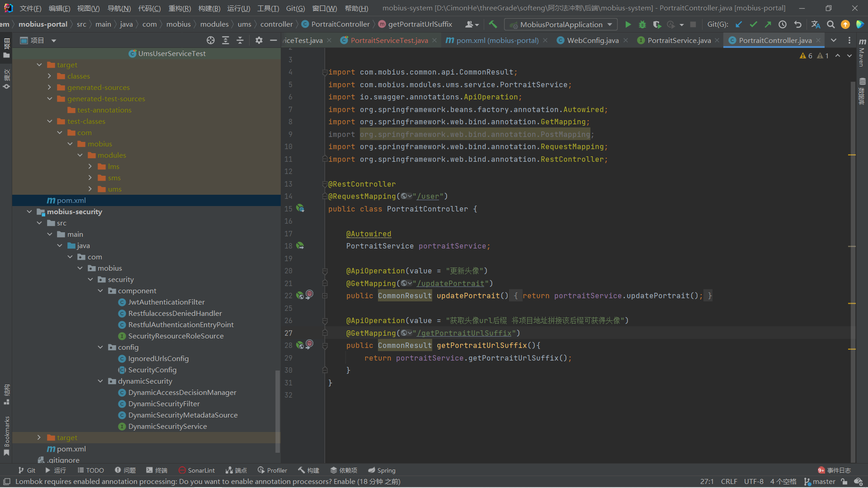Image resolution: width=868 pixels, height=488 pixels.
Task: Click the master Git branch widget
Action: [x=820, y=482]
